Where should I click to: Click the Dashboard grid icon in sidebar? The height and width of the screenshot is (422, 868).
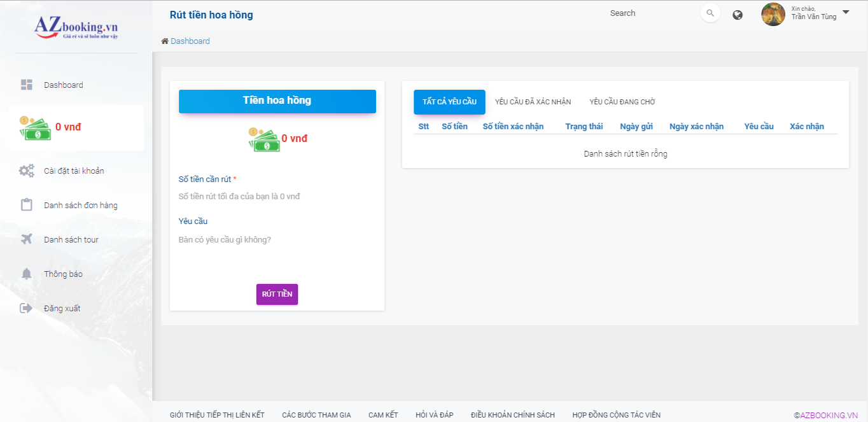coord(26,85)
